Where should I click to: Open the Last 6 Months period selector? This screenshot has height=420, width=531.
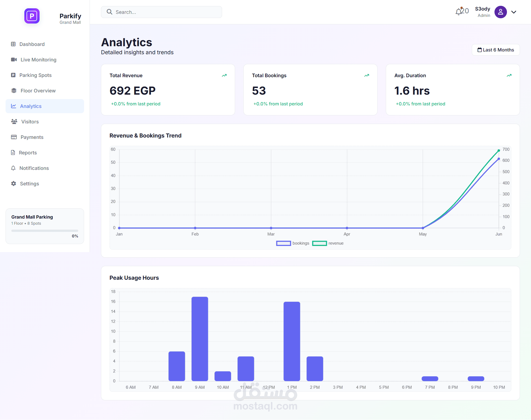tap(496, 50)
